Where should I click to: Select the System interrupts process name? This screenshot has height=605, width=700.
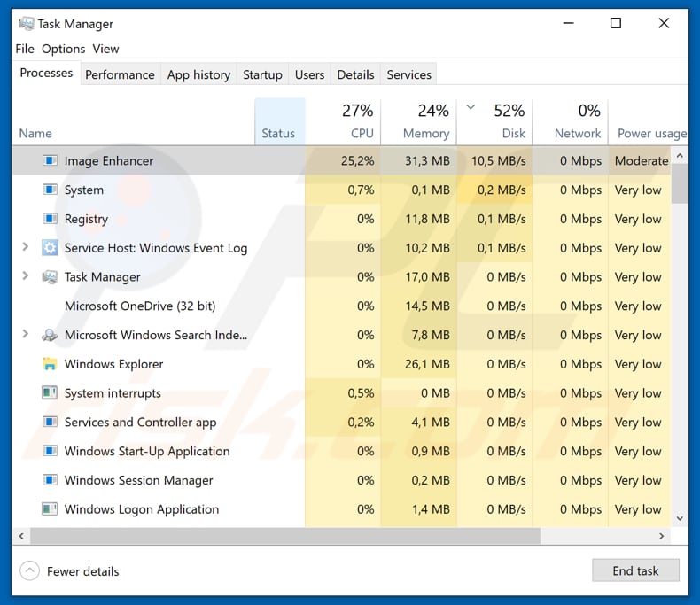click(113, 393)
